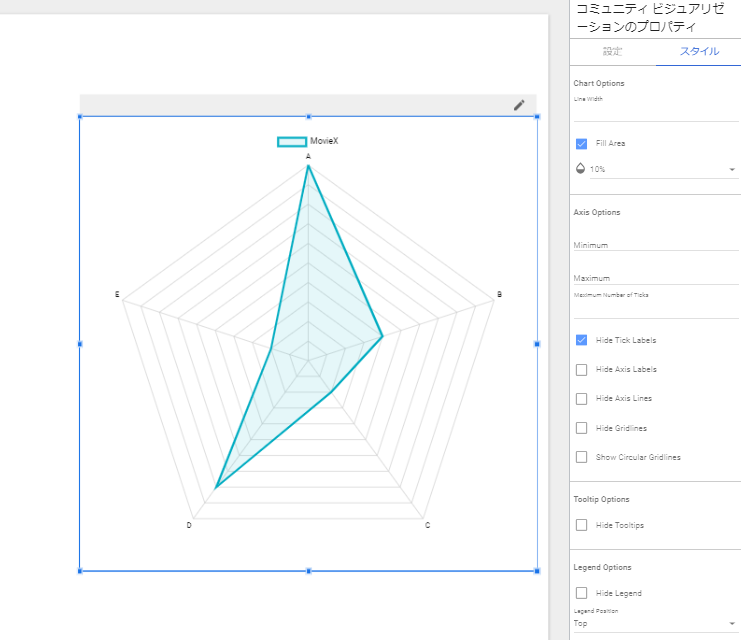The height and width of the screenshot is (640, 741).
Task: Click the top-right chart resize handle
Action: 537,116
